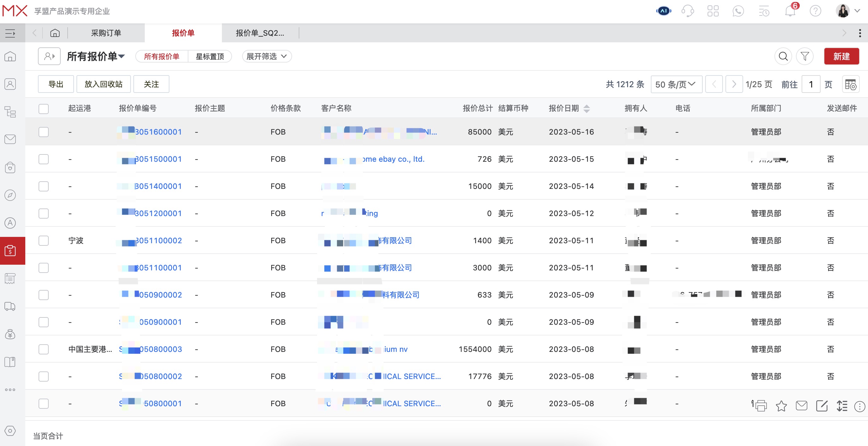The width and height of the screenshot is (868, 446).
Task: Open the help question mark icon
Action: click(x=815, y=11)
